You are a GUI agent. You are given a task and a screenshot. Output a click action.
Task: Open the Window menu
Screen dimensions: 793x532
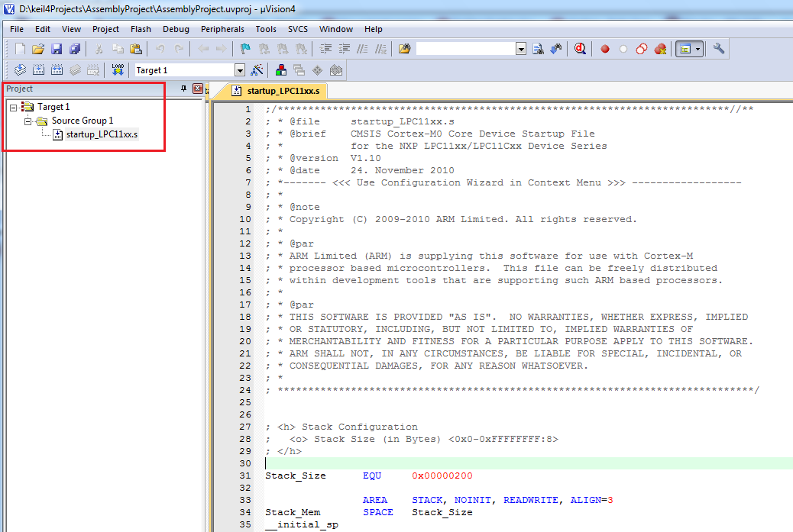coord(336,29)
